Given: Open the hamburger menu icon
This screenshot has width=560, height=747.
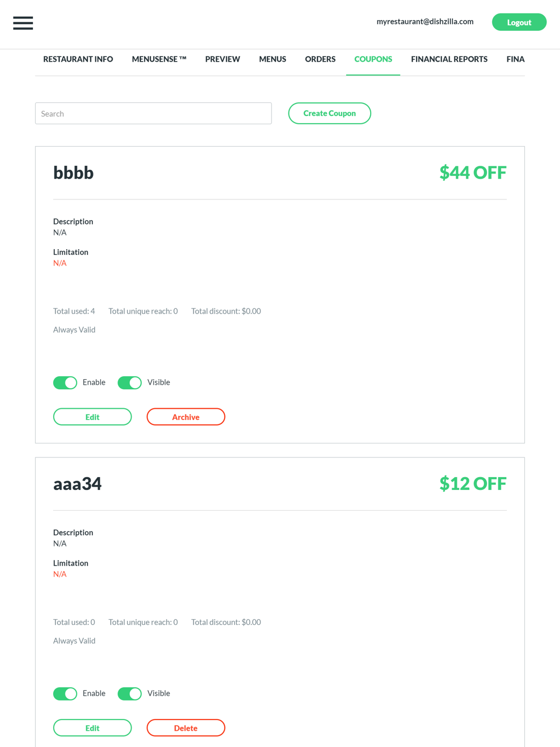Looking at the screenshot, I should 23,23.
